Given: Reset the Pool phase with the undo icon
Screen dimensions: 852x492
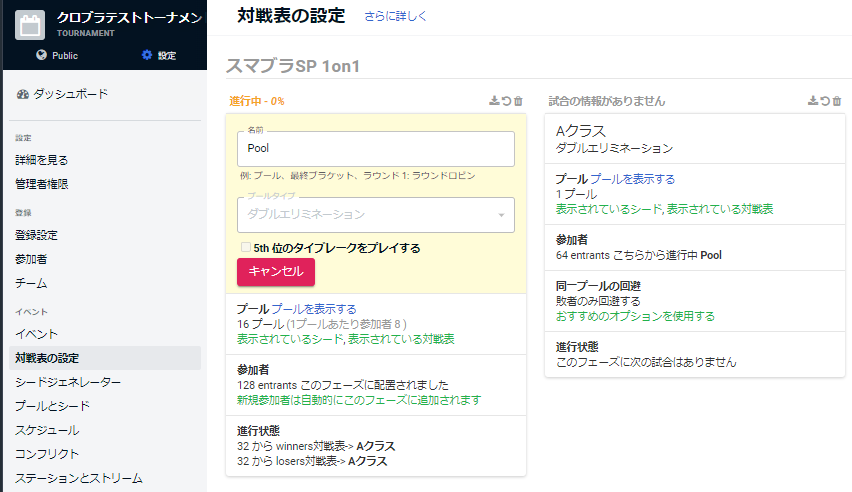Looking at the screenshot, I should [506, 101].
